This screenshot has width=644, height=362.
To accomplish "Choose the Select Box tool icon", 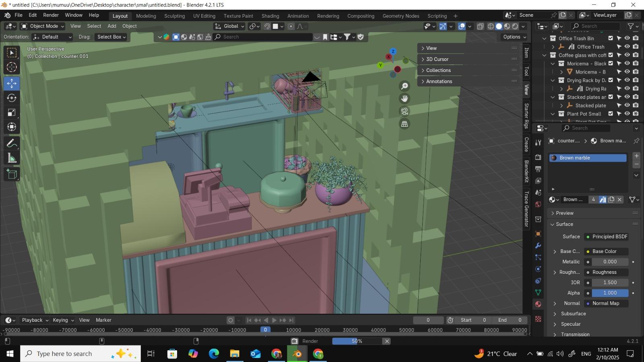I will tap(12, 53).
